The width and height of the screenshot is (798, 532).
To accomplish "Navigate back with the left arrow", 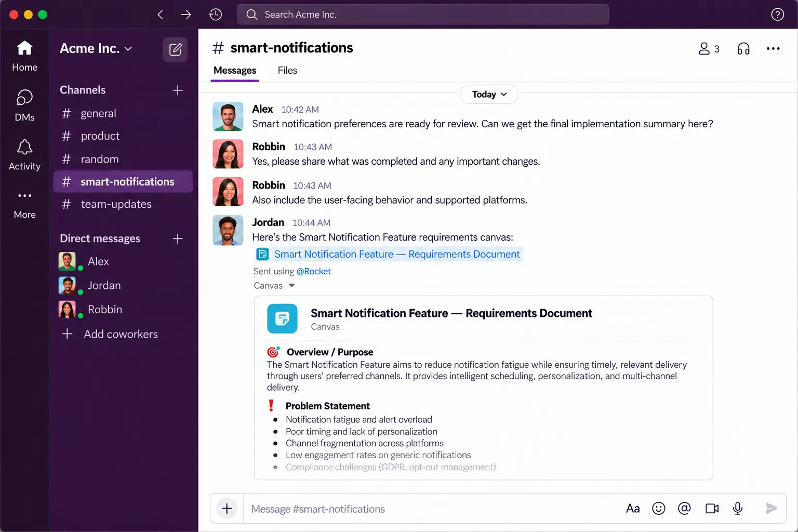I will point(161,15).
